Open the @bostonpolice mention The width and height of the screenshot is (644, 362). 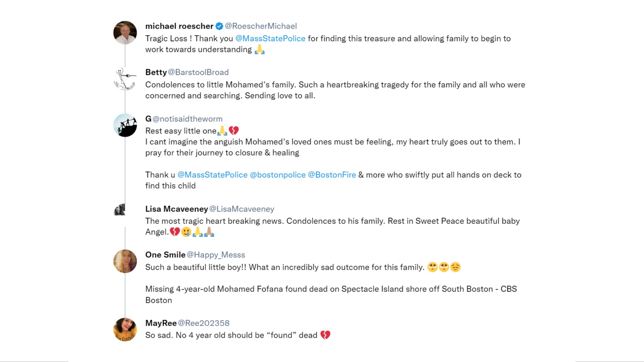coord(278,175)
